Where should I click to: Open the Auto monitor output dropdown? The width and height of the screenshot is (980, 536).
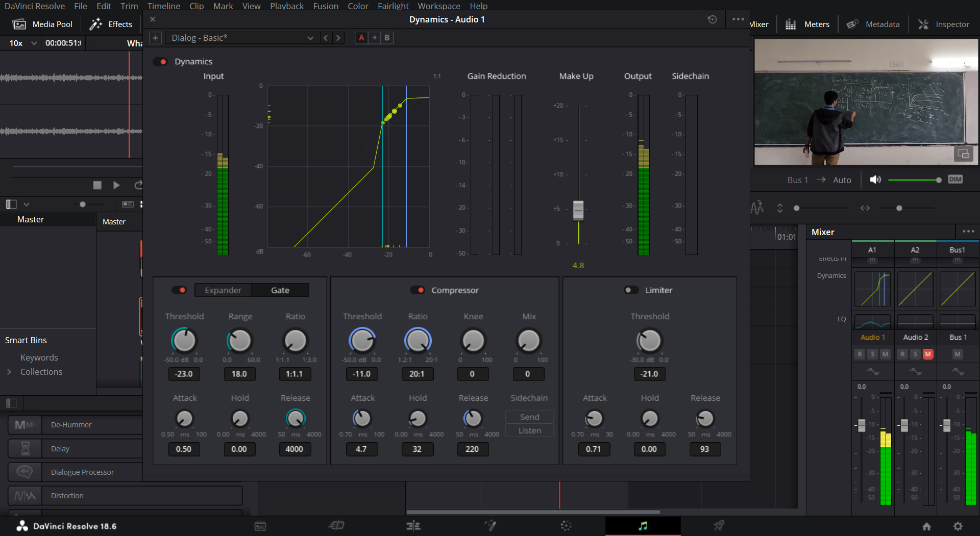(x=842, y=180)
